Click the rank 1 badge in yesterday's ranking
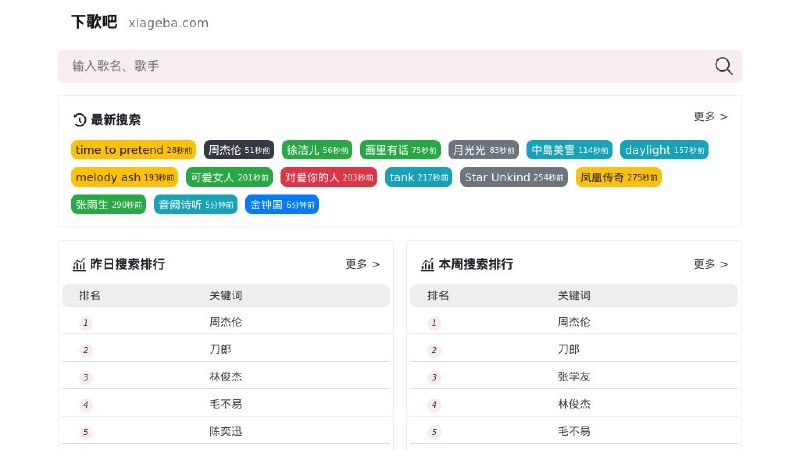Screen dimensions: 800x450 pos(86,323)
